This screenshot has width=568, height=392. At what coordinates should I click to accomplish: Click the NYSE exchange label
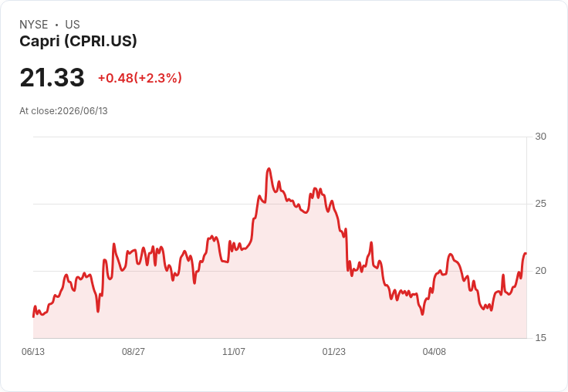[x=34, y=25]
